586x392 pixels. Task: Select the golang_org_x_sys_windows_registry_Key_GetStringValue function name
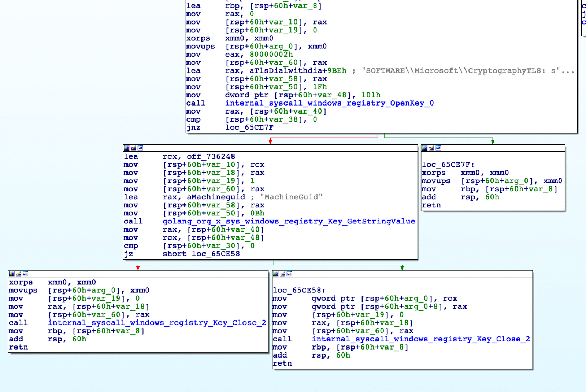(x=289, y=221)
